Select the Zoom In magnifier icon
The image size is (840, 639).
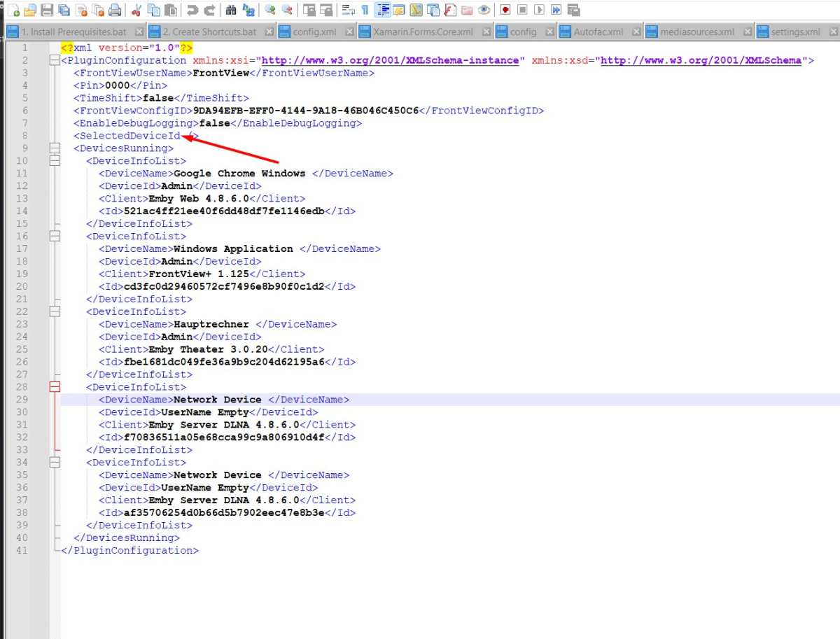[271, 10]
